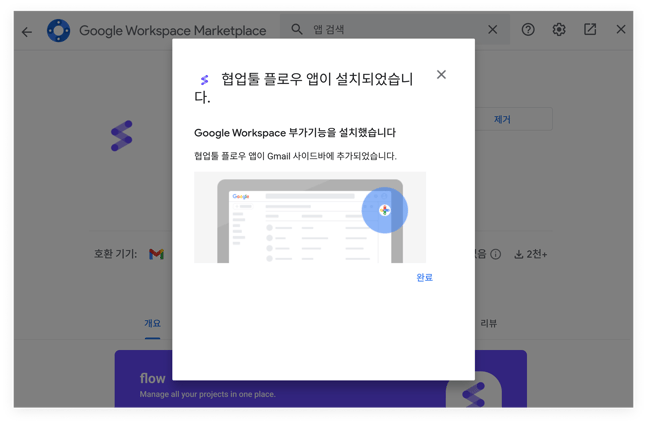
Task: Switch to the 리뷰 tab
Action: [489, 324]
